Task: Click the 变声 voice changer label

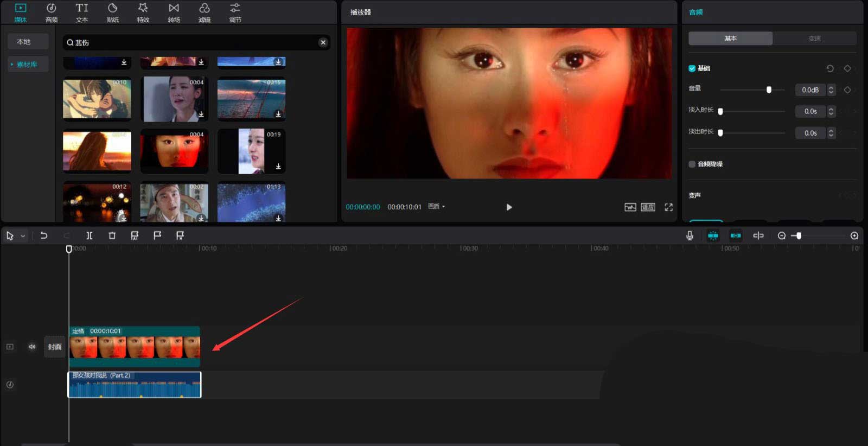Action: pyautogui.click(x=694, y=195)
